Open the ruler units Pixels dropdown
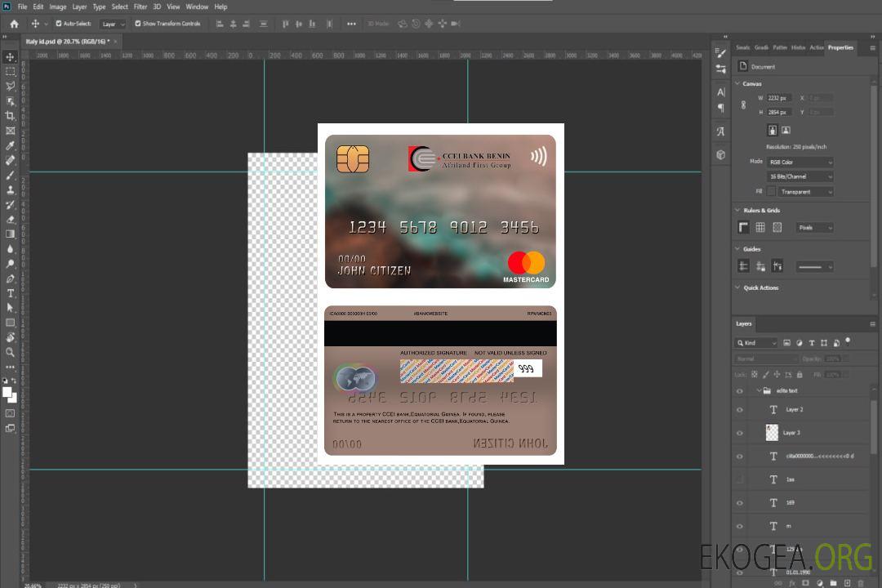 click(x=815, y=228)
